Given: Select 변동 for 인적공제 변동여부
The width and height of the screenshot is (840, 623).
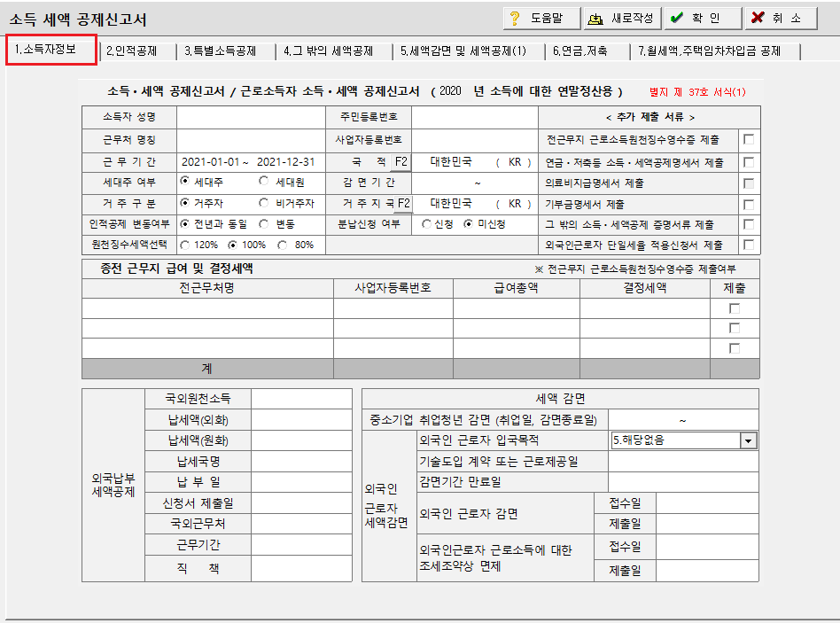Looking at the screenshot, I should 263,224.
